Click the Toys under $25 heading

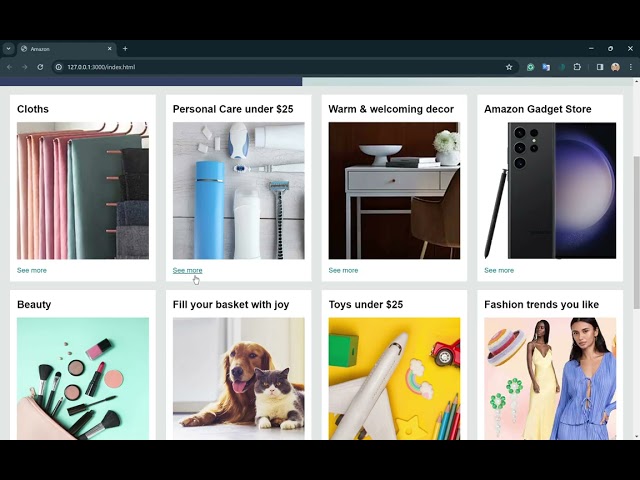(x=366, y=304)
